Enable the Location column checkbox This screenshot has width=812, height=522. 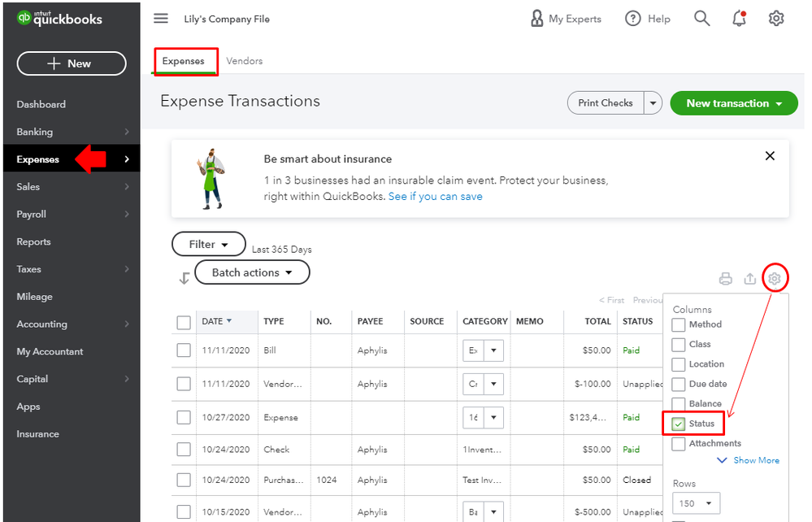click(679, 364)
